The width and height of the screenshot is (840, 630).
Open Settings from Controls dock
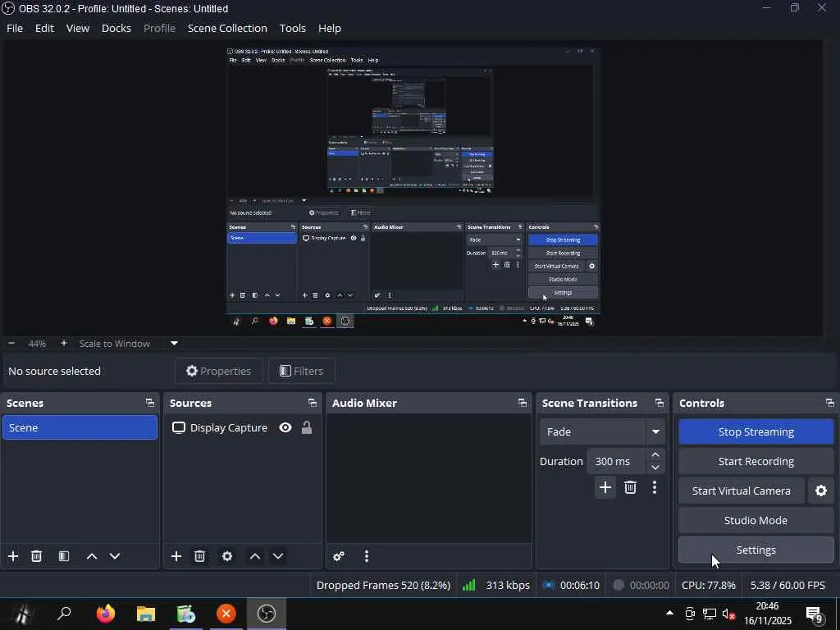pos(756,550)
